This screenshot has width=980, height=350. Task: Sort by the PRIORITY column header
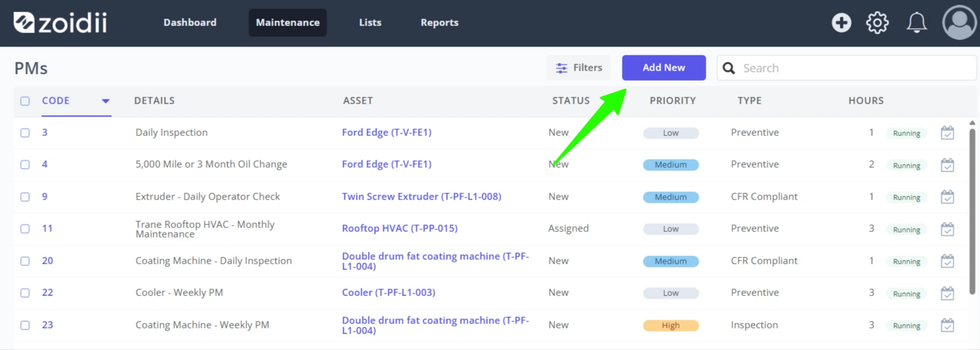click(673, 100)
